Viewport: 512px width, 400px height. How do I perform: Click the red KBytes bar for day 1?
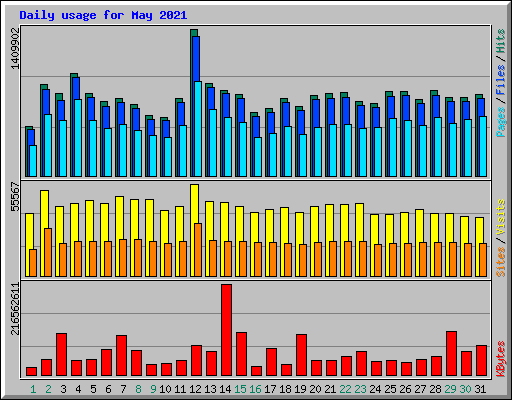(31, 372)
